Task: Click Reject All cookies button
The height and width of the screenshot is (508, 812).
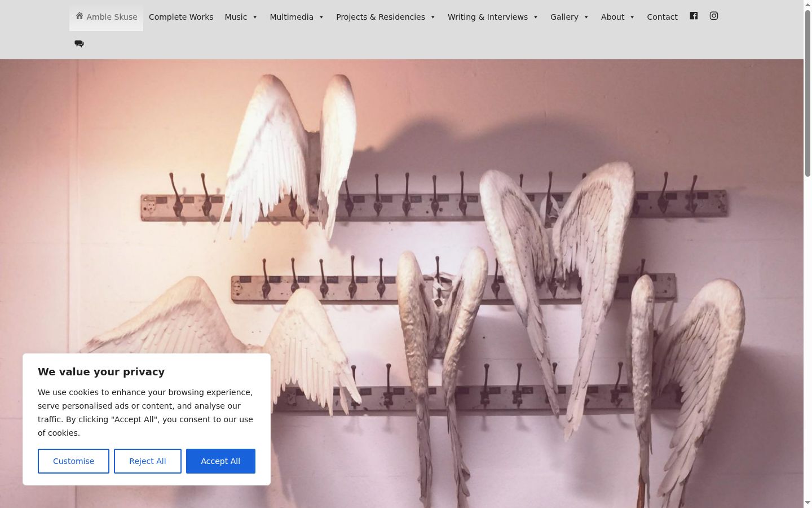Action: point(148,461)
